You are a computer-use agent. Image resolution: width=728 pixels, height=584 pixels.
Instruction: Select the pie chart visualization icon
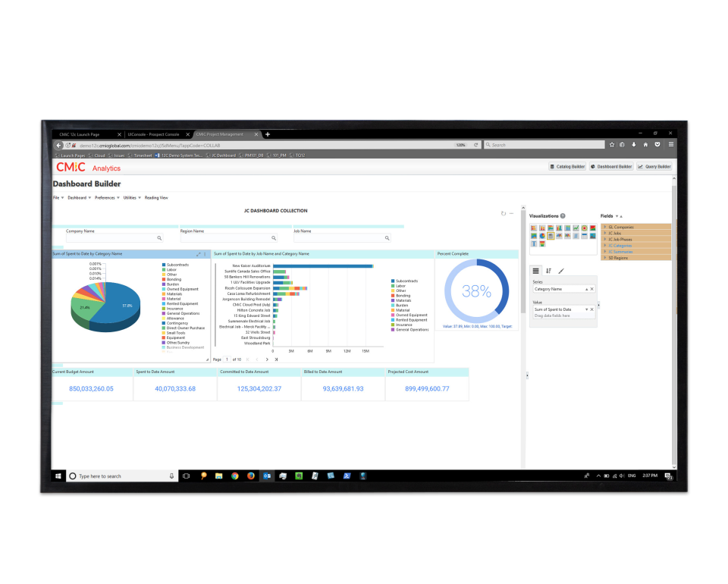[x=542, y=236]
